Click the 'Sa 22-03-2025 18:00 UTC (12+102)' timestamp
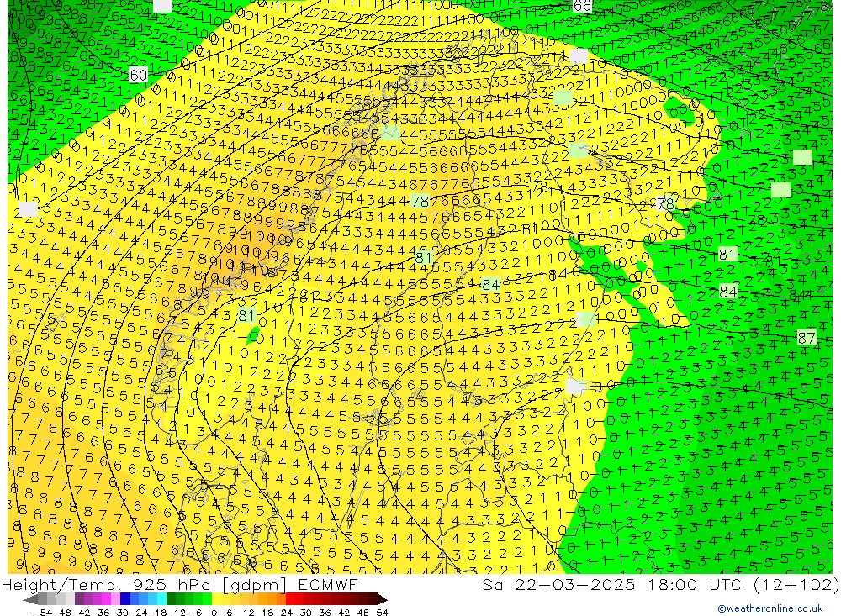 pyautogui.click(x=661, y=584)
